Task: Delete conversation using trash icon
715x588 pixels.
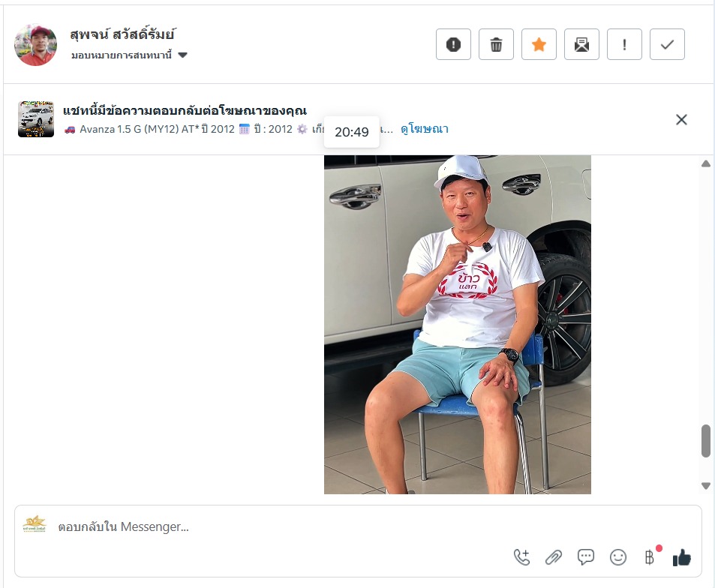Action: point(496,44)
